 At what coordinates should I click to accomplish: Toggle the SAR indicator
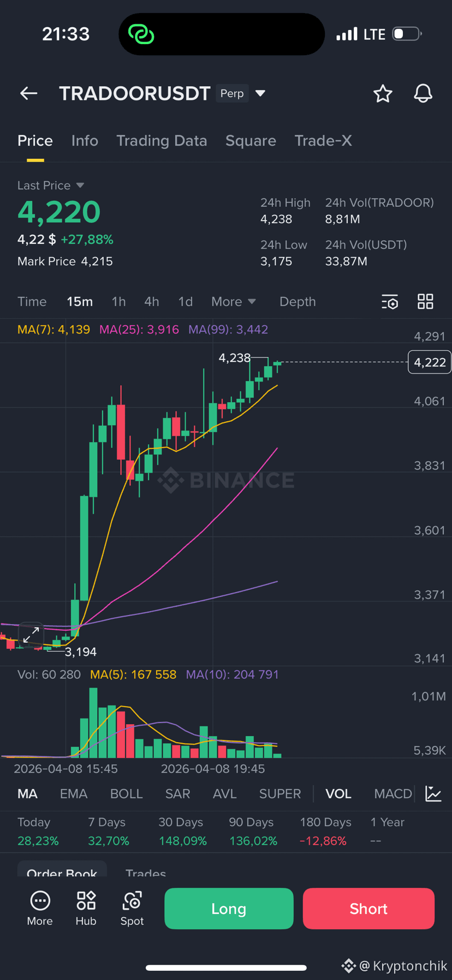coord(177,794)
